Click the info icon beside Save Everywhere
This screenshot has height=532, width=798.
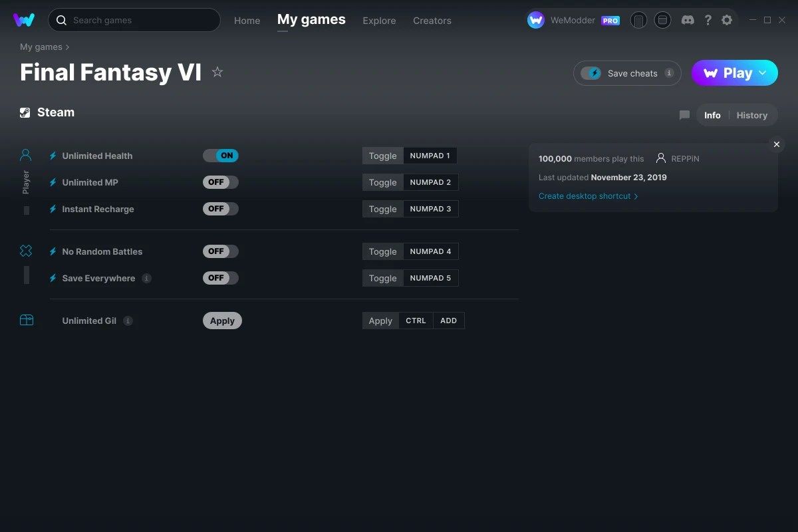point(147,278)
